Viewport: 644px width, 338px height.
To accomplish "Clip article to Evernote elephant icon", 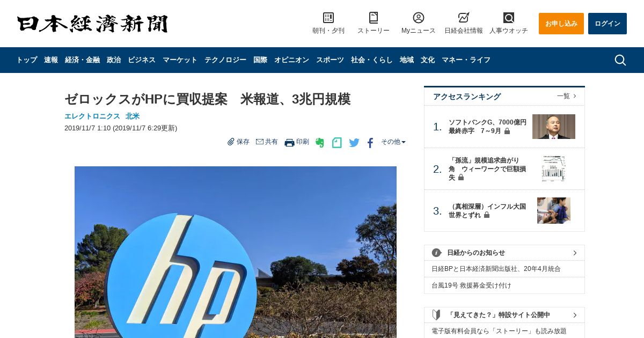I will coord(320,143).
